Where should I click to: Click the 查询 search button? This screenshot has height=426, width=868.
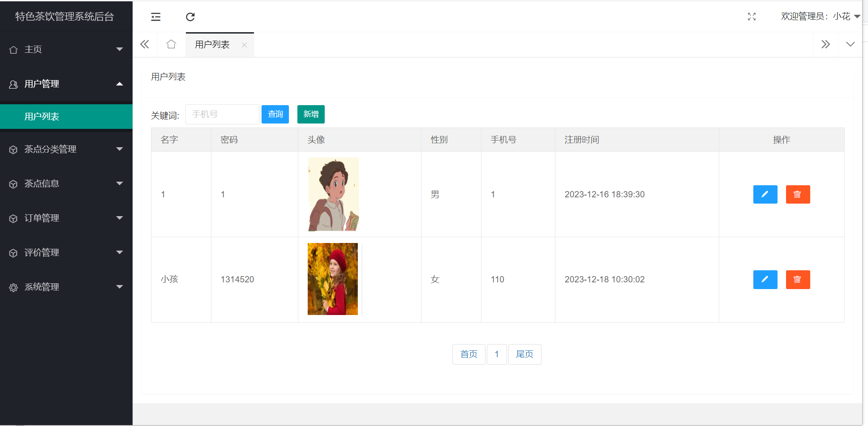click(275, 115)
